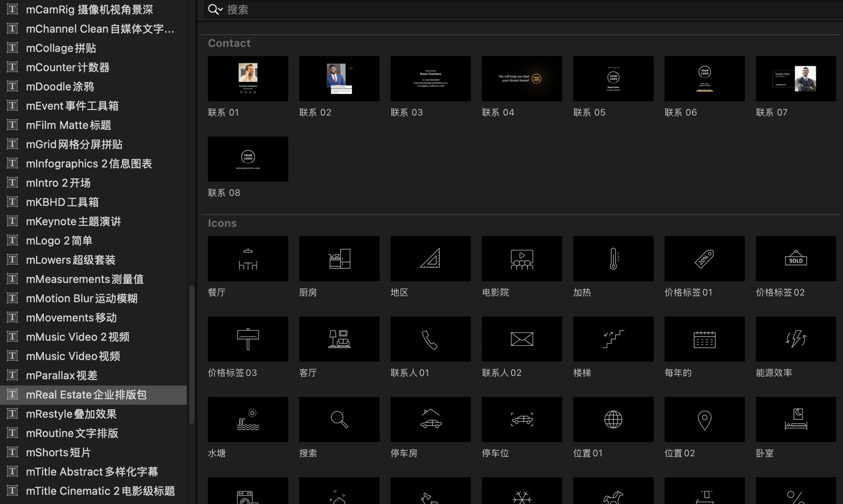
Task: Pick 位置 02 map pin icon
Action: tap(705, 419)
